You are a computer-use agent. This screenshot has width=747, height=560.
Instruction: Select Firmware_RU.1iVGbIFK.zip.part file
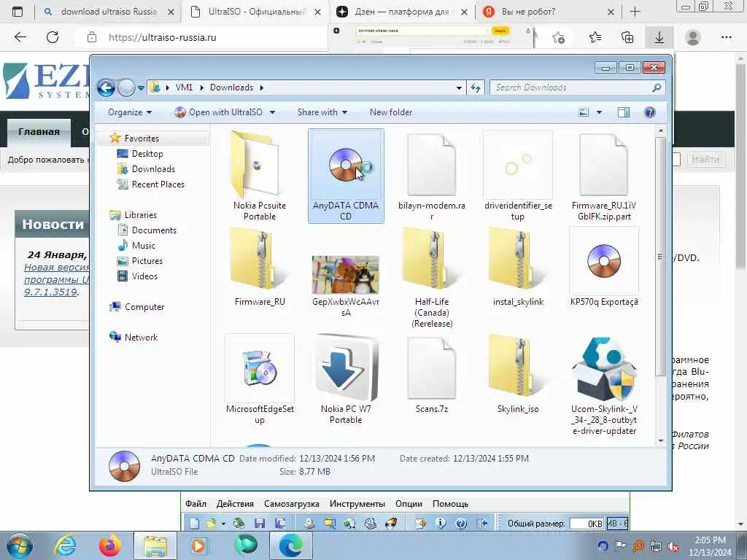[603, 176]
